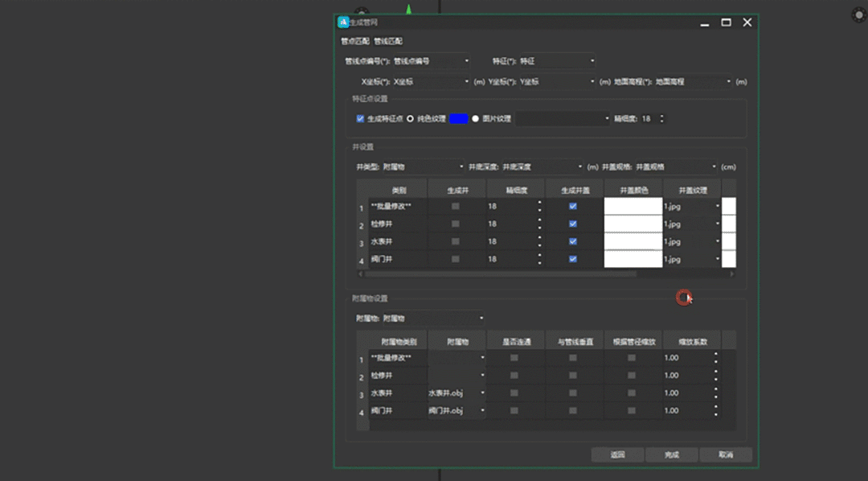868x481 pixels.
Task: Click the 完成 button
Action: pyautogui.click(x=671, y=454)
